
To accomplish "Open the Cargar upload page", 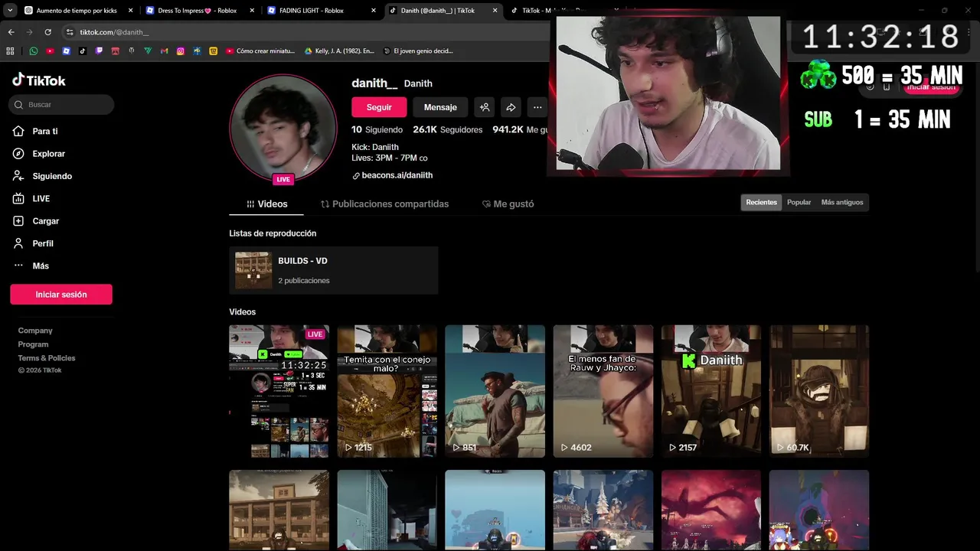I will (36, 220).
